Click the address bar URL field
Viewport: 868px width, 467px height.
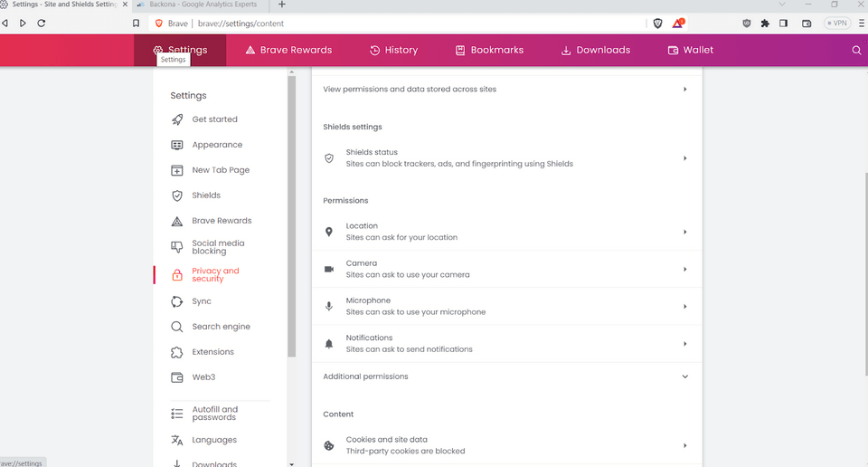407,24
